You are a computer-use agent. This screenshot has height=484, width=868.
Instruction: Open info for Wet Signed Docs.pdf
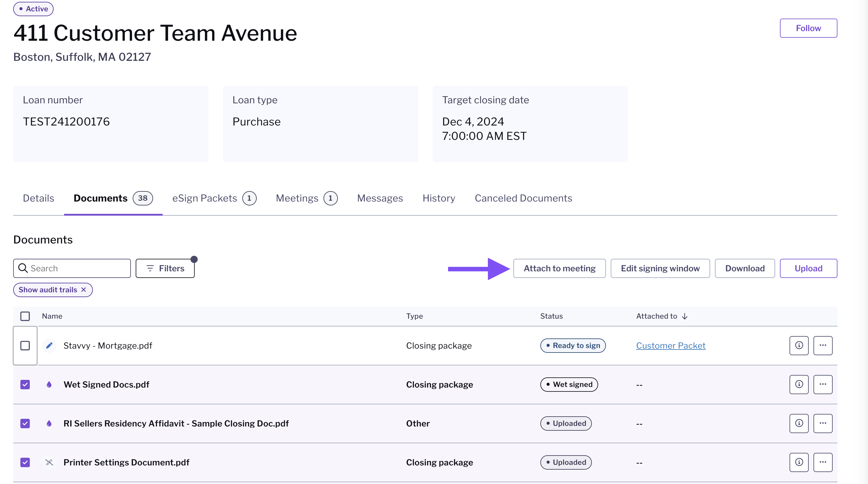[x=799, y=384]
